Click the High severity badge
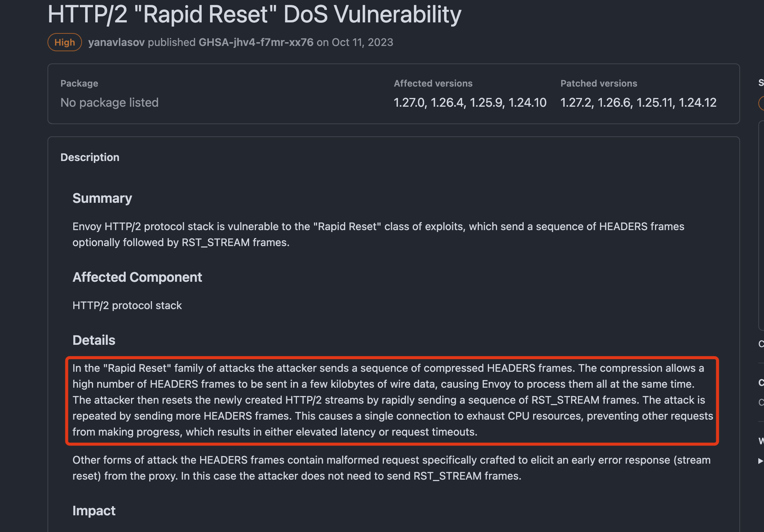 click(65, 42)
